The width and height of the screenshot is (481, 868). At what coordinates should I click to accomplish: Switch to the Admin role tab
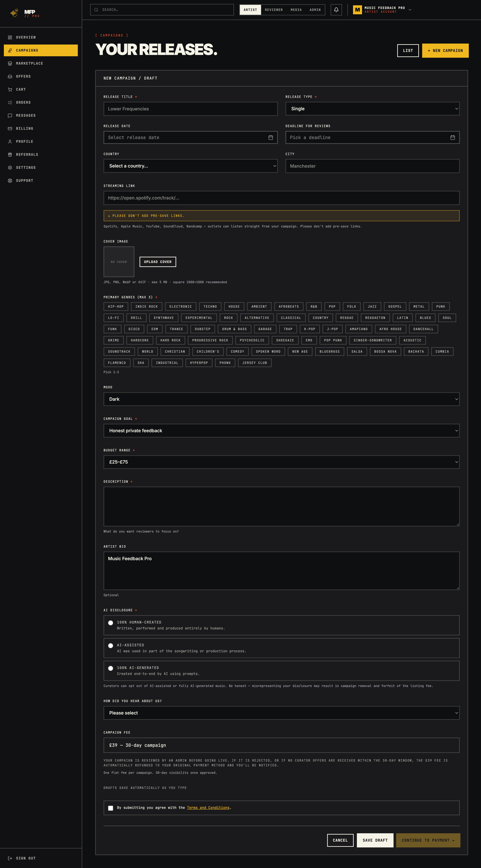tap(315, 10)
